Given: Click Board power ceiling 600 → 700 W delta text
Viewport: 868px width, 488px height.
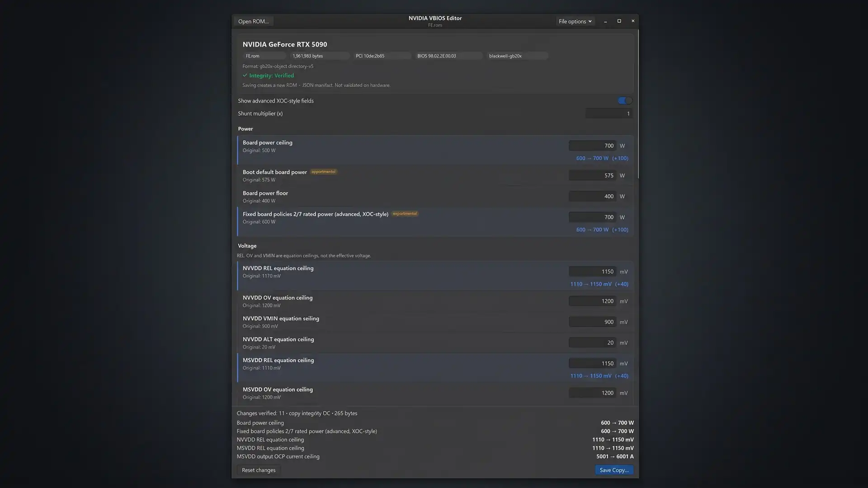Looking at the screenshot, I should pos(602,158).
